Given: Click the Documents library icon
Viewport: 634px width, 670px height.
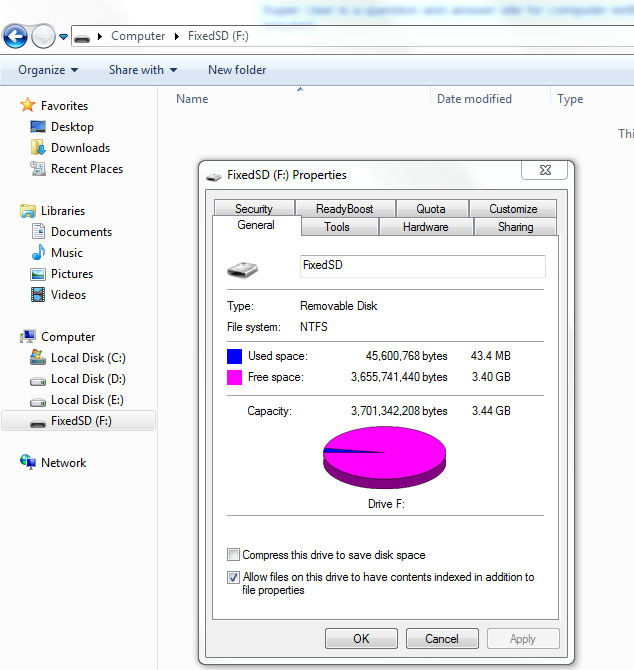Looking at the screenshot, I should pos(38,231).
